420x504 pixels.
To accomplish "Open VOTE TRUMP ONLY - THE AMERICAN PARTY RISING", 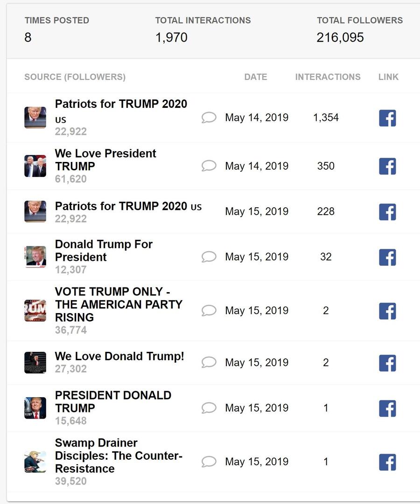I will 119,304.
